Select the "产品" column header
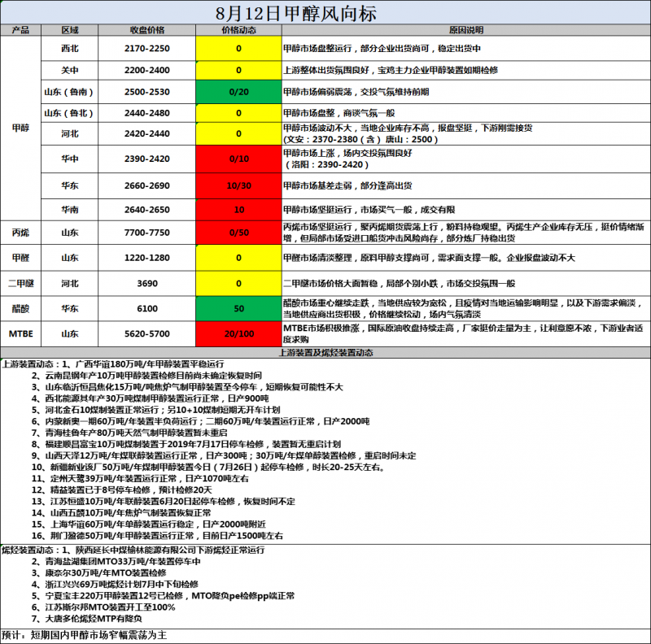This screenshot has width=651, height=644. coord(21,30)
